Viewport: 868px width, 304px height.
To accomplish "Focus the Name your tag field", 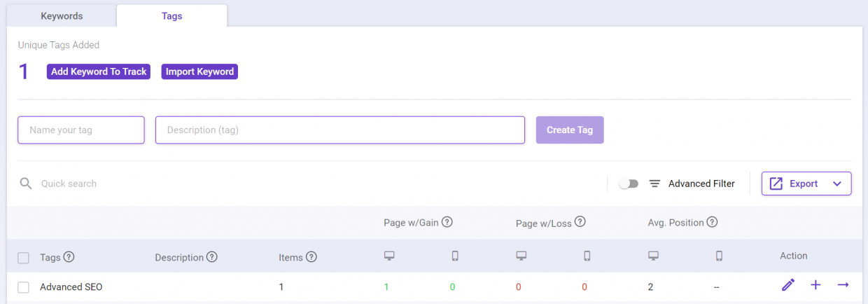I will pos(81,130).
